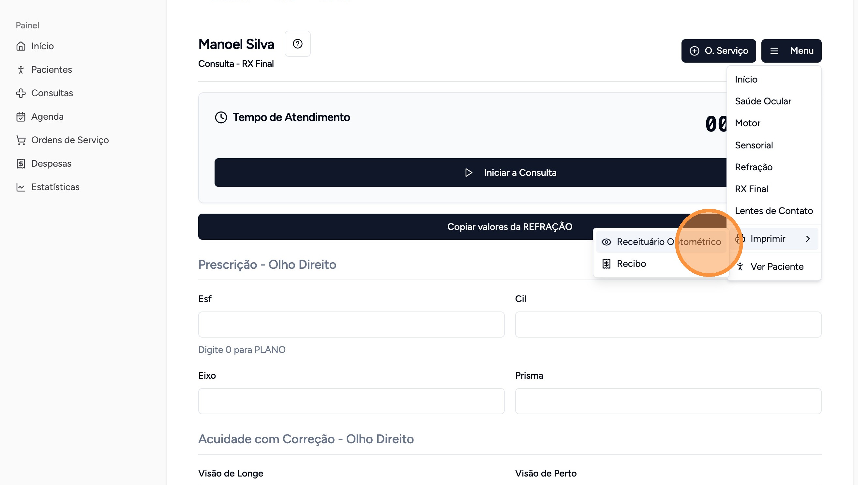
Task: Click Copiar valores da REFRAÇÃO button
Action: pyautogui.click(x=394, y=227)
